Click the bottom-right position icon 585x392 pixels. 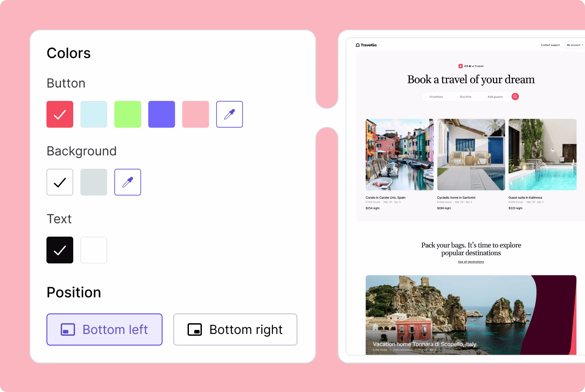195,329
